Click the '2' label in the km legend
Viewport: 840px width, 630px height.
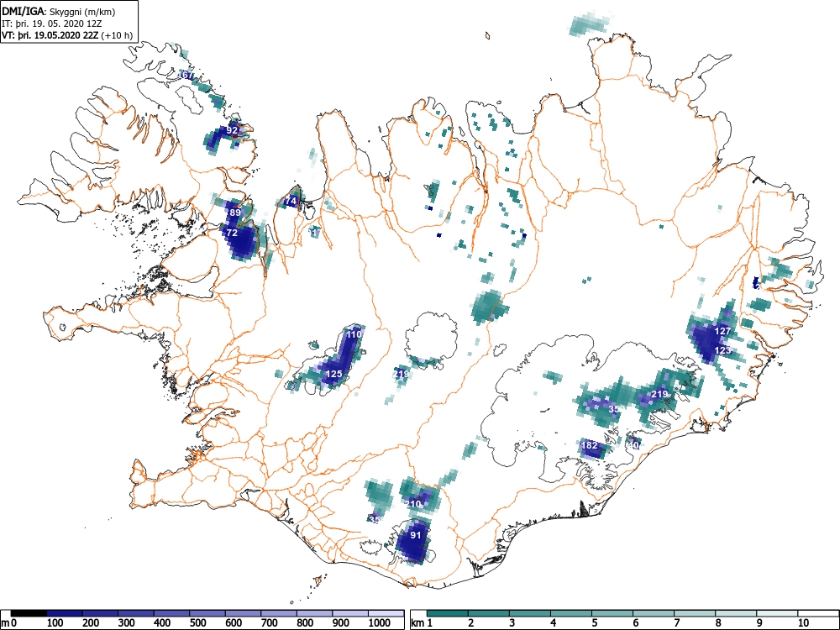pyautogui.click(x=471, y=622)
